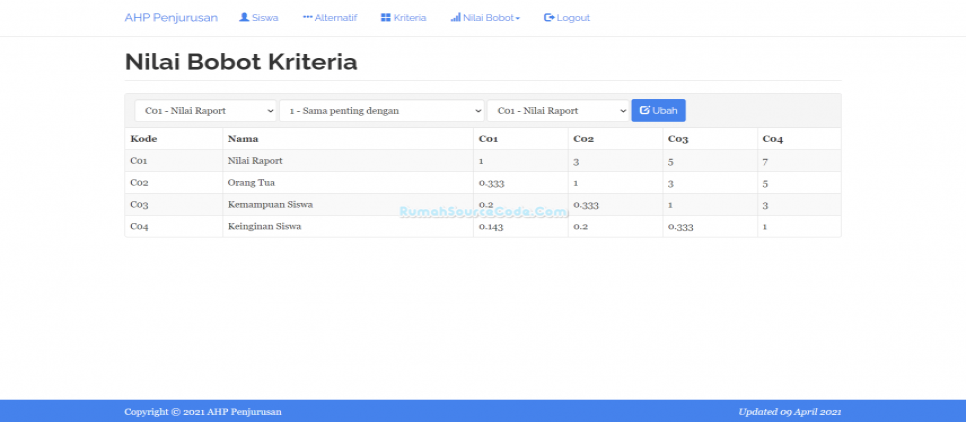Select the Kemampuan Siswa name cell
The height and width of the screenshot is (422, 966).
click(x=348, y=205)
